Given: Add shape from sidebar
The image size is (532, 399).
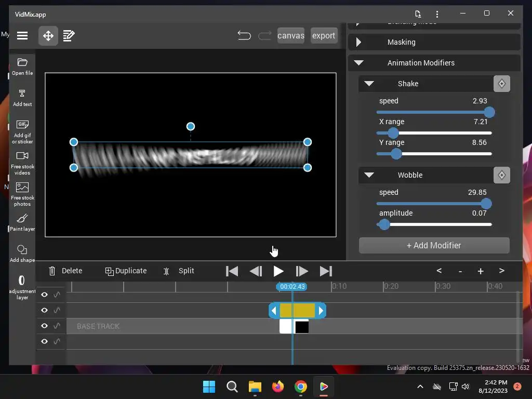Looking at the screenshot, I should click(22, 254).
